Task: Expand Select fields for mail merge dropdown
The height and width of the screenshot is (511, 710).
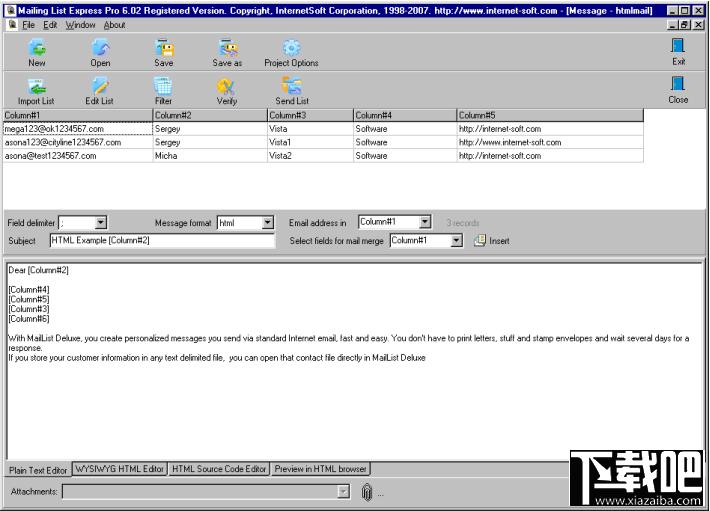Action: point(457,240)
